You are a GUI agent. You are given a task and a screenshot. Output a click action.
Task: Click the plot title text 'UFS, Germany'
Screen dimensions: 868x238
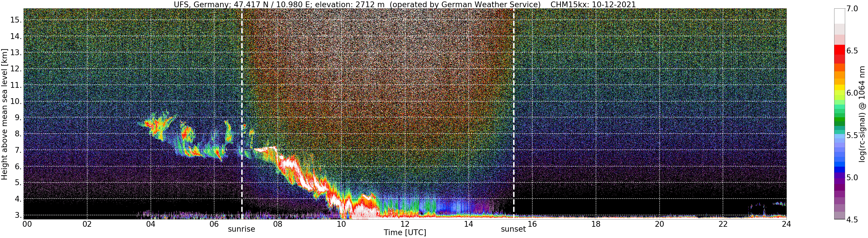coord(201,4)
